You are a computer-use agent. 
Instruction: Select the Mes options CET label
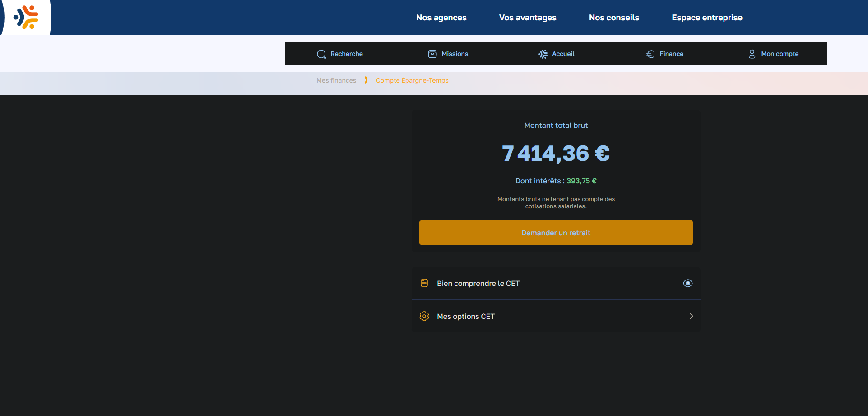tap(465, 316)
